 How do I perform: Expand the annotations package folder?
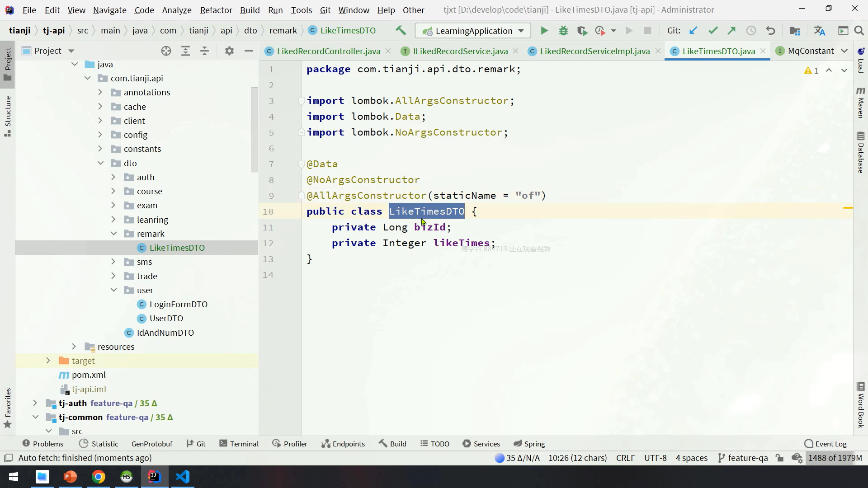click(x=100, y=92)
